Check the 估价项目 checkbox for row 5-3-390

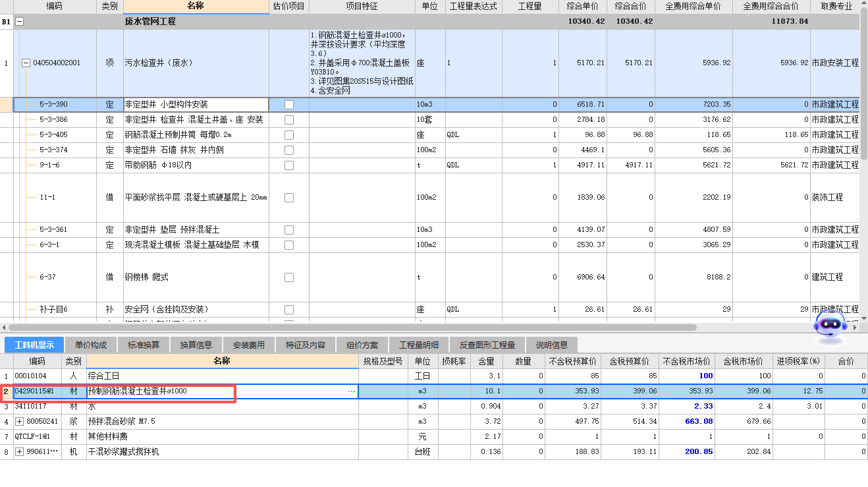[288, 104]
